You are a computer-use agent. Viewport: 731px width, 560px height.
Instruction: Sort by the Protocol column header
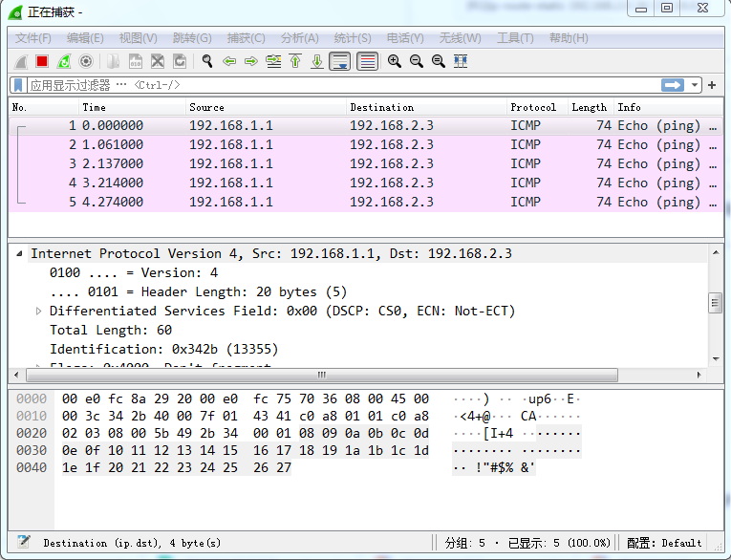[x=538, y=107]
